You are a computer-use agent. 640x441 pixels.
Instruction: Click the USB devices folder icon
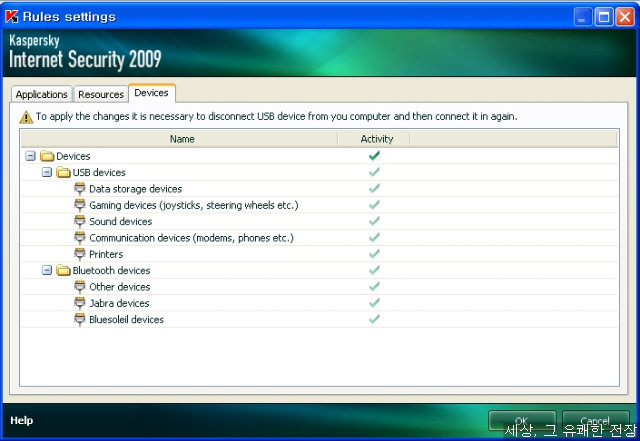63,172
